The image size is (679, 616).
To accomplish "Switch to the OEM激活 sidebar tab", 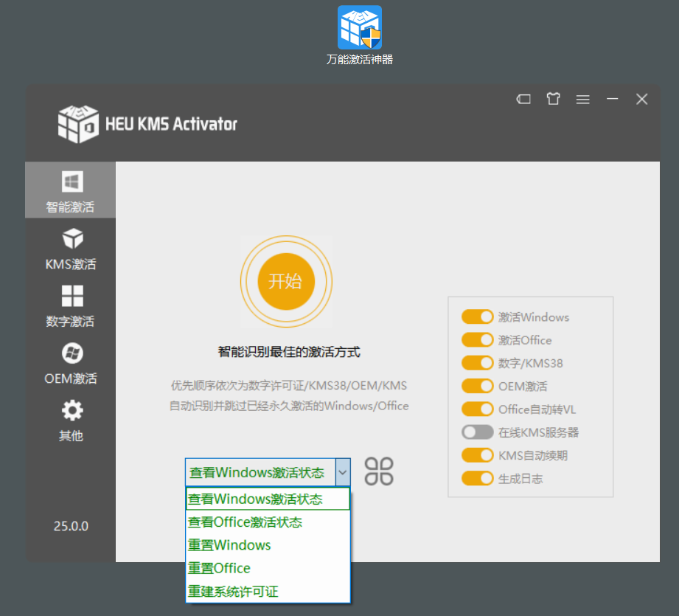I will pos(70,364).
